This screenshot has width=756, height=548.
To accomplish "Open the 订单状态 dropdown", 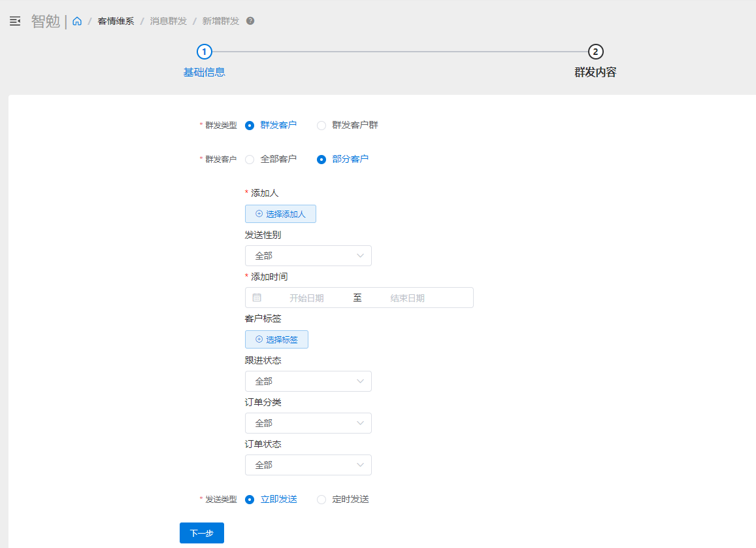I will (308, 465).
